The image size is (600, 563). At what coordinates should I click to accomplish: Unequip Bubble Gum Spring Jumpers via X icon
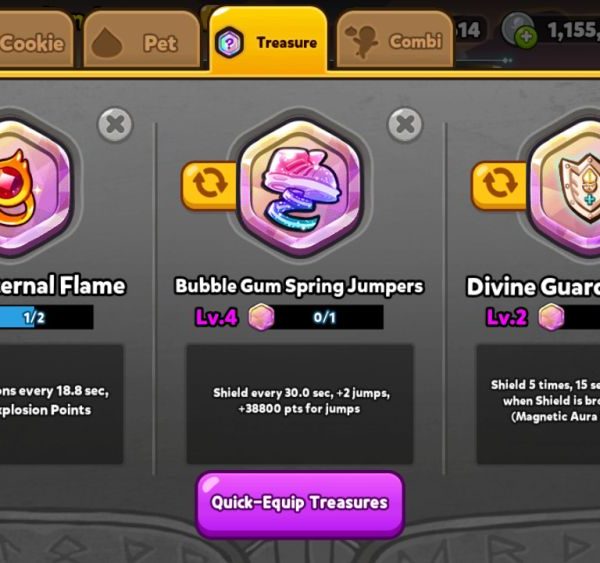(x=405, y=125)
